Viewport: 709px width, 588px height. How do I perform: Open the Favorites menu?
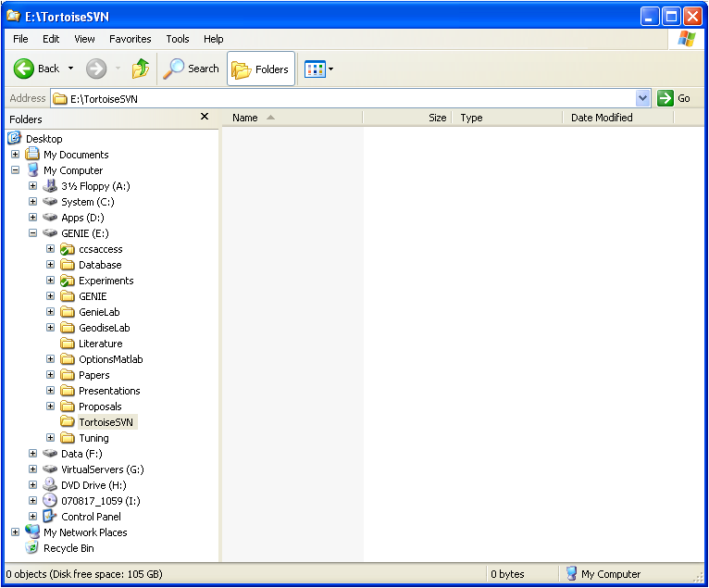coord(130,39)
